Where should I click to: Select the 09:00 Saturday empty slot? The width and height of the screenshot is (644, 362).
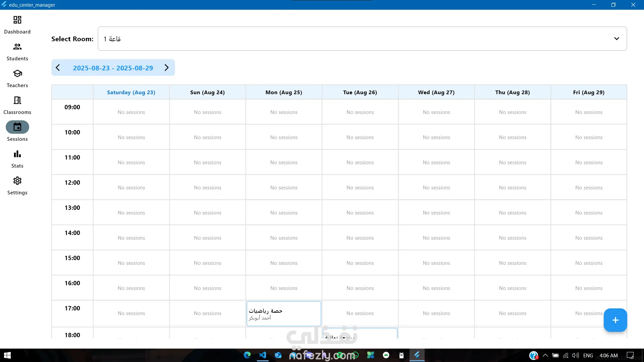pyautogui.click(x=131, y=112)
